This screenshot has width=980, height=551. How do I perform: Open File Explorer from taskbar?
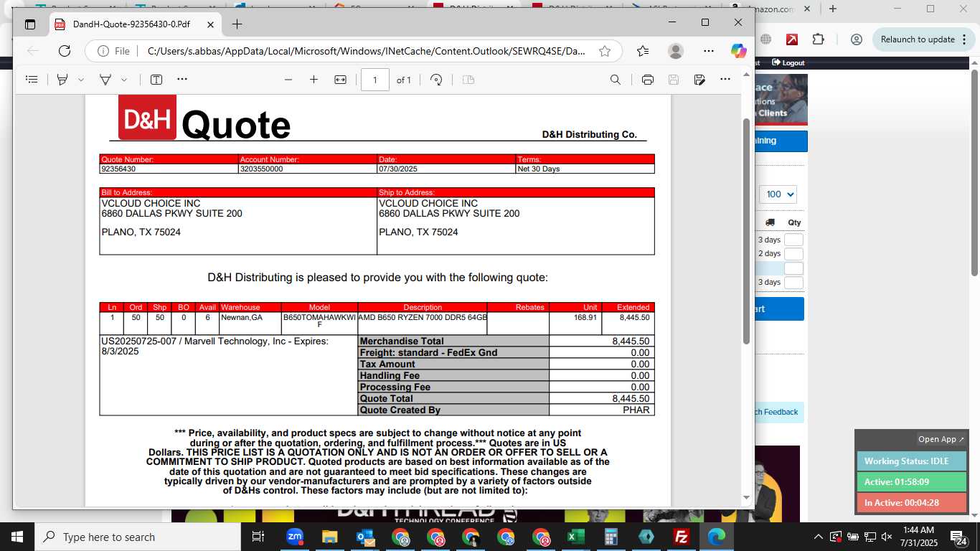(x=329, y=537)
